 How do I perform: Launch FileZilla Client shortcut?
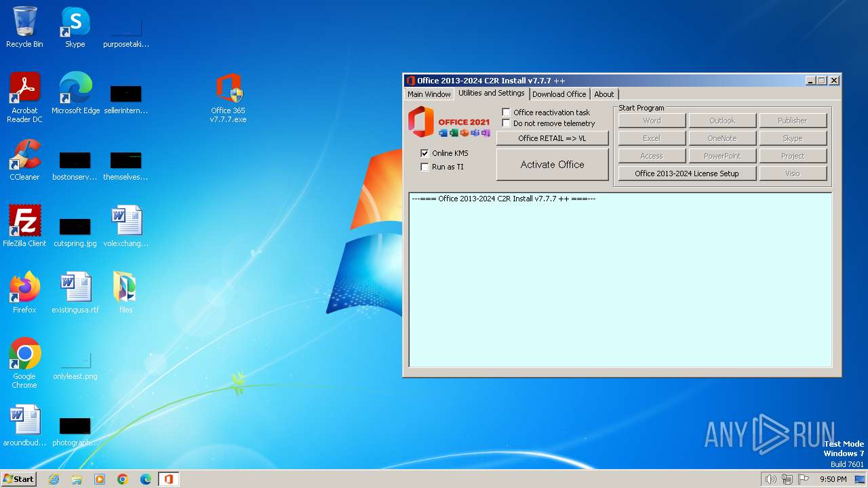click(x=24, y=226)
